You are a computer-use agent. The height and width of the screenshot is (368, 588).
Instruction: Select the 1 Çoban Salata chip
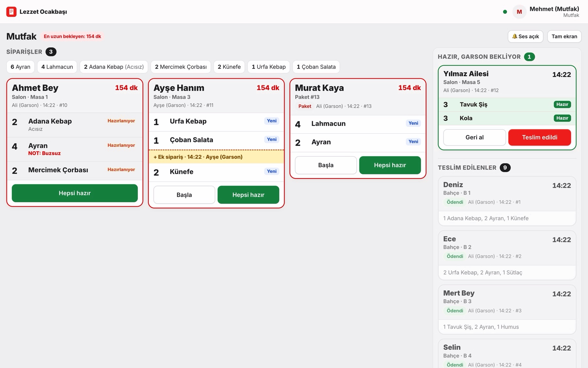(x=316, y=67)
